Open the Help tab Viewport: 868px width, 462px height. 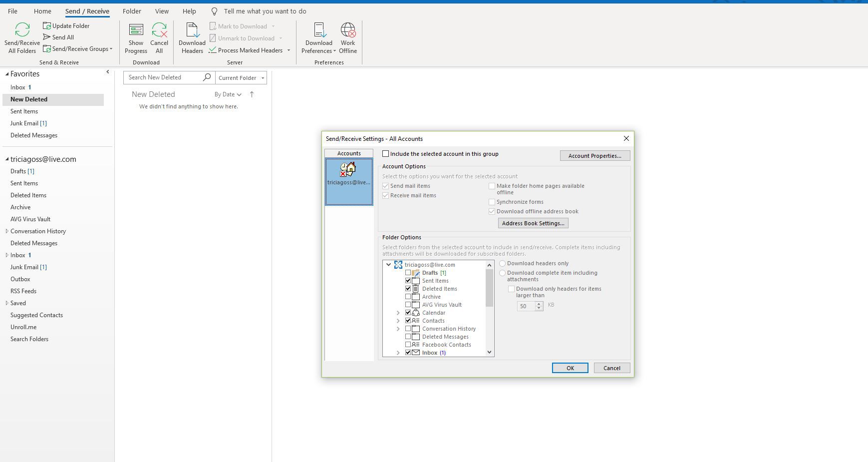(189, 11)
